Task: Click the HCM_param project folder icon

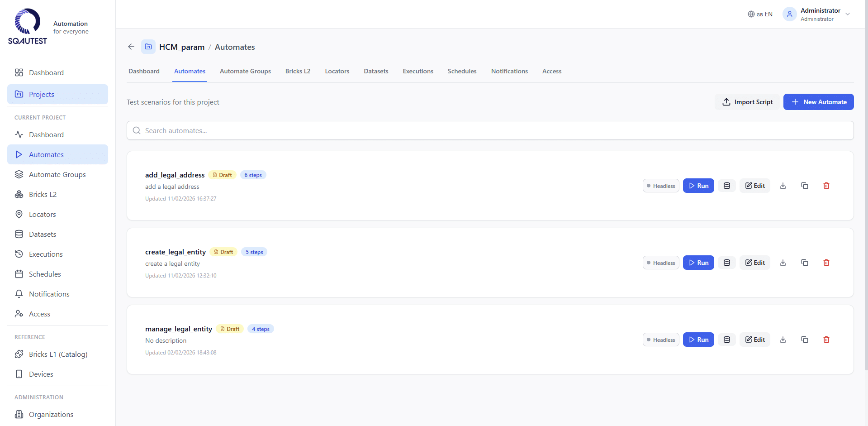Action: point(148,47)
